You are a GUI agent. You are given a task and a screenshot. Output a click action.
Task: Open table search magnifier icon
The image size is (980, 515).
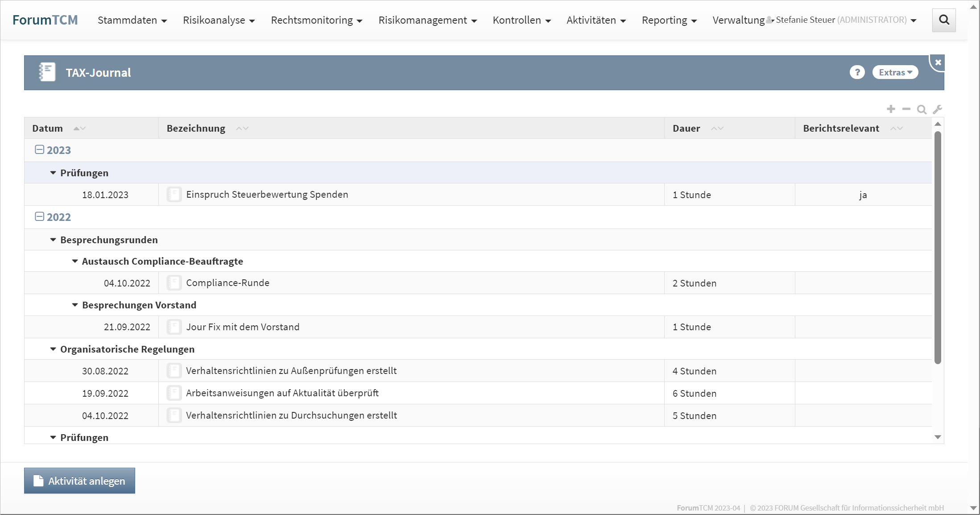coord(922,109)
